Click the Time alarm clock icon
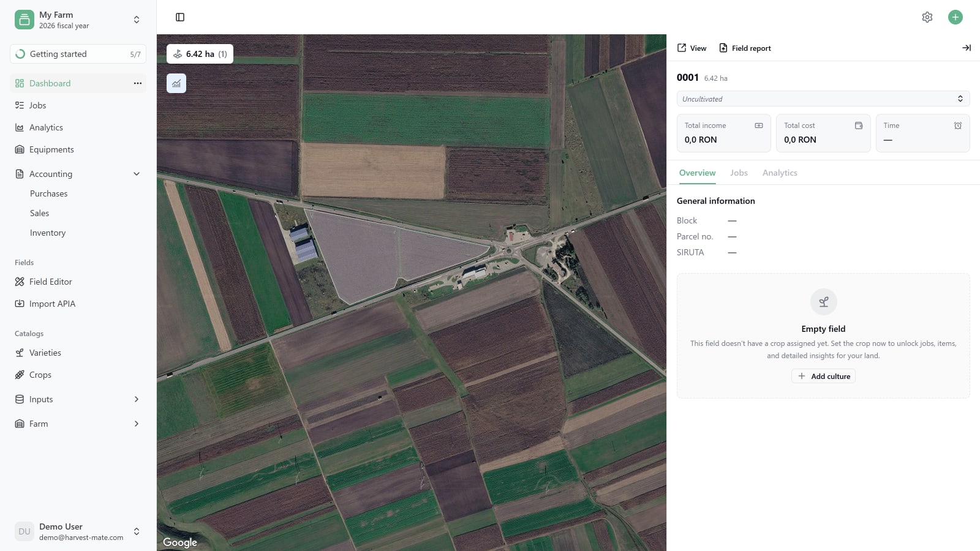 958,126
